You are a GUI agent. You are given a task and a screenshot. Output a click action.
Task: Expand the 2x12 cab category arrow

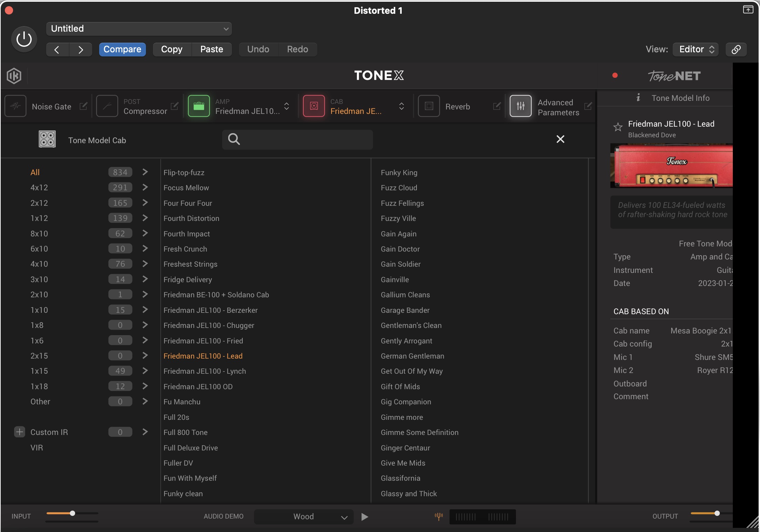[x=145, y=203]
